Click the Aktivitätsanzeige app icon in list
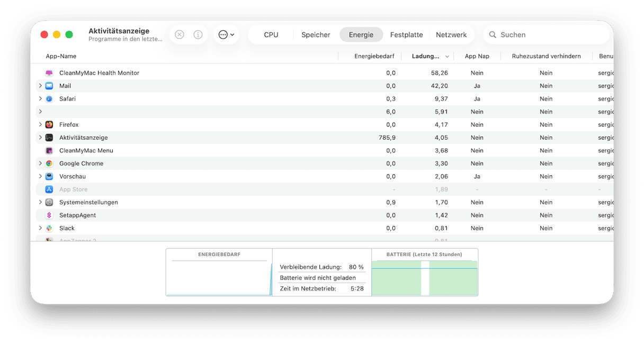 pos(49,138)
